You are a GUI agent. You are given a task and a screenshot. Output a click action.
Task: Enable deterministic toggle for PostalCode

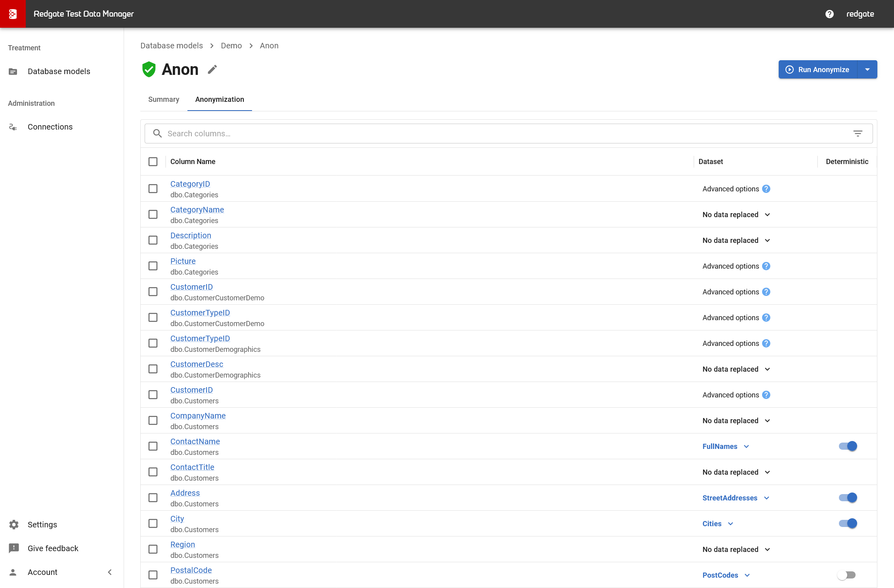[847, 575]
